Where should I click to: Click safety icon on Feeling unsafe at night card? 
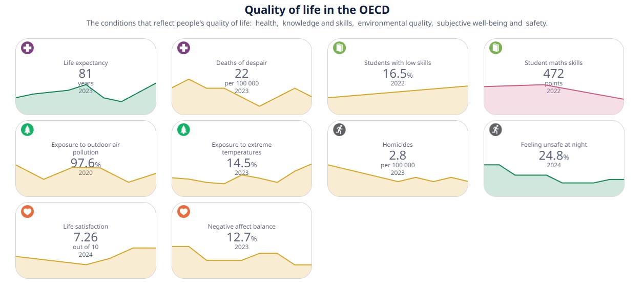point(495,130)
